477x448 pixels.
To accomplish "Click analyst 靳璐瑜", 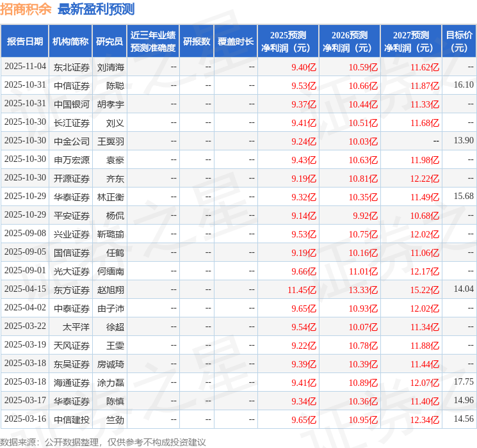I will coord(111,234).
